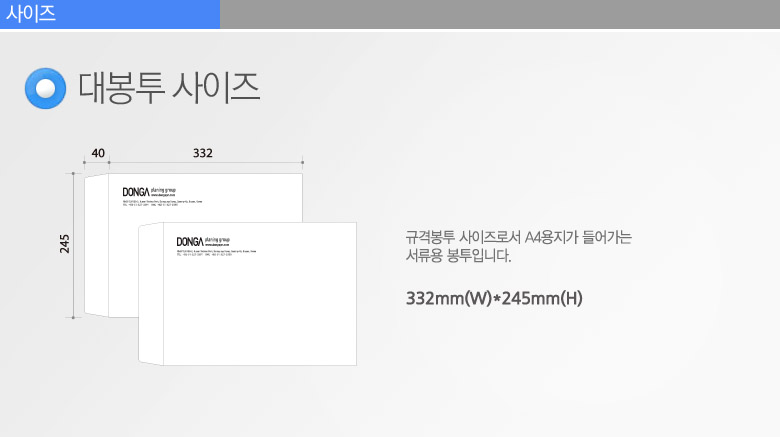
Task: Select the 대봉투 사이즈 heading
Action: pos(169,88)
